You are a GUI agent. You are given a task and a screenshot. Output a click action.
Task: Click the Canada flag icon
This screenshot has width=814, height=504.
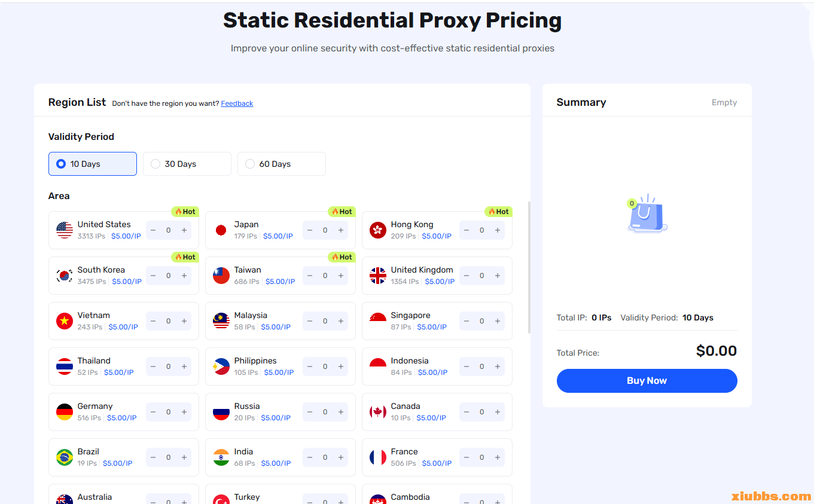378,412
